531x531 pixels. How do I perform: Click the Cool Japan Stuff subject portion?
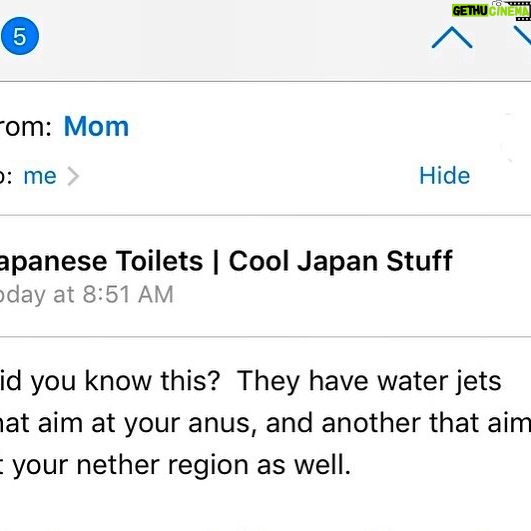[x=341, y=261]
